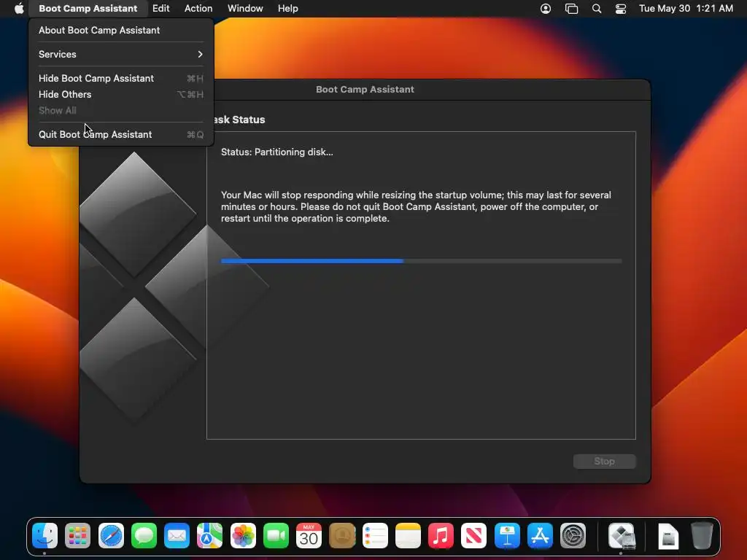Open the document stack in dock
Viewport: 747px width, 560px height.
[668, 536]
